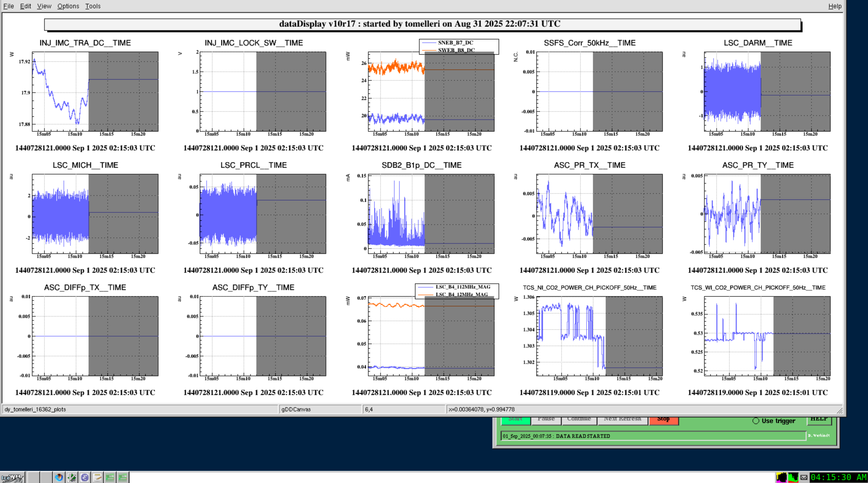Image resolution: width=868 pixels, height=483 pixels.
Task: Open the File menu
Action: click(x=8, y=6)
